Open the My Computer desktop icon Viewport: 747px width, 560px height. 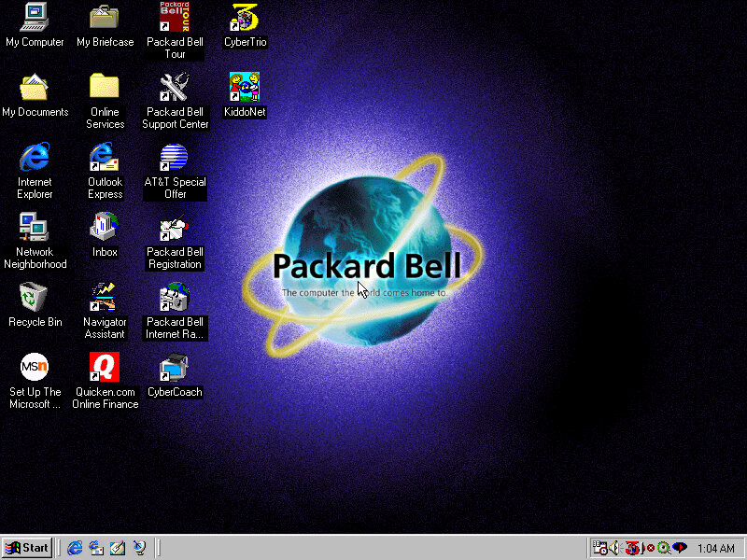pos(35,19)
